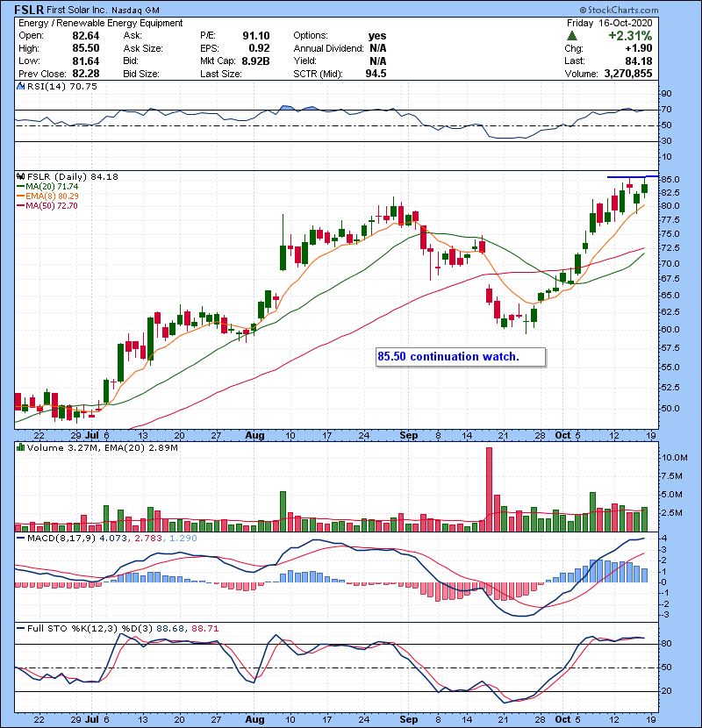Click the MACD(8,17,9) legend icon
The image size is (702, 728).
click(20, 537)
